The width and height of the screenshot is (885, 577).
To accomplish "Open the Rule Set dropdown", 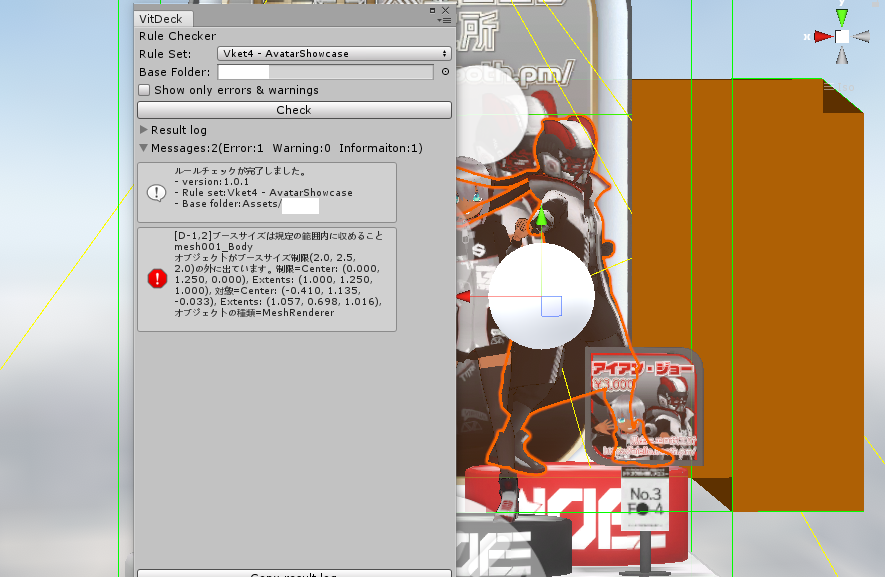I will [x=334, y=54].
